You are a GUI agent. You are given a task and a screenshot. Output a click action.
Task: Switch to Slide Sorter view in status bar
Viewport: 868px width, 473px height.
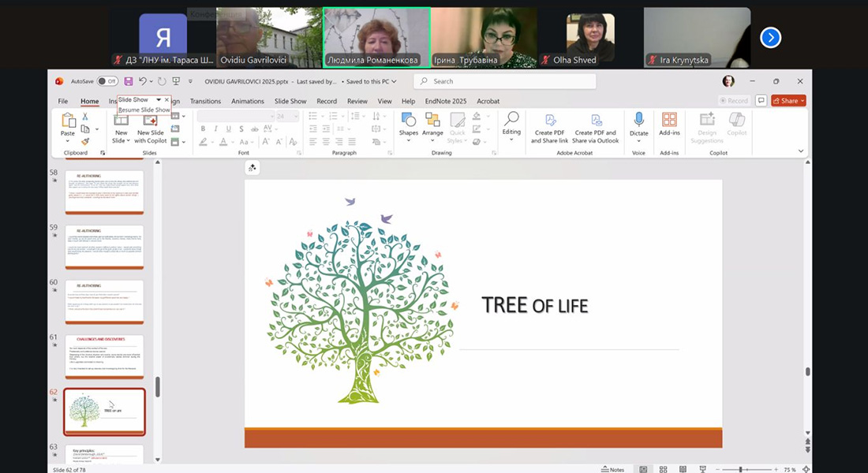click(x=661, y=469)
